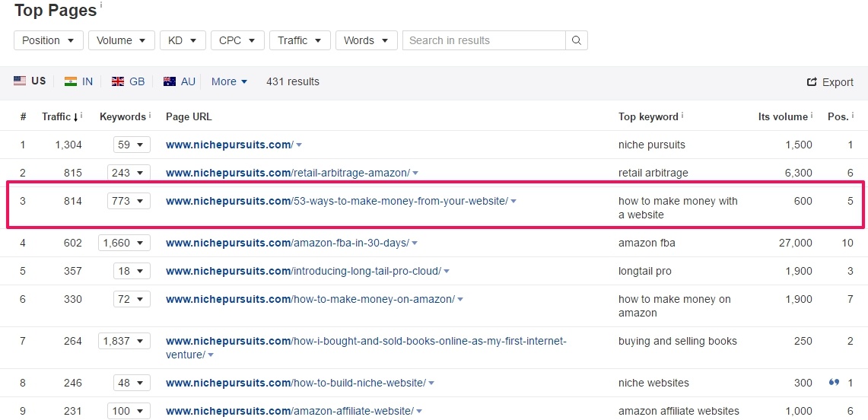Open the how-to-make-money-on-amazon page link

[x=310, y=299]
